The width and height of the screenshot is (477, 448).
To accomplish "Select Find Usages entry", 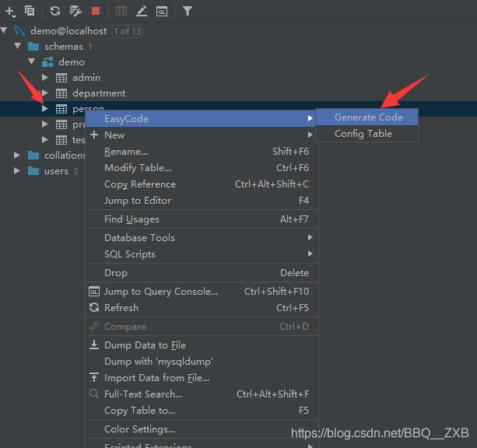I will coord(202,219).
